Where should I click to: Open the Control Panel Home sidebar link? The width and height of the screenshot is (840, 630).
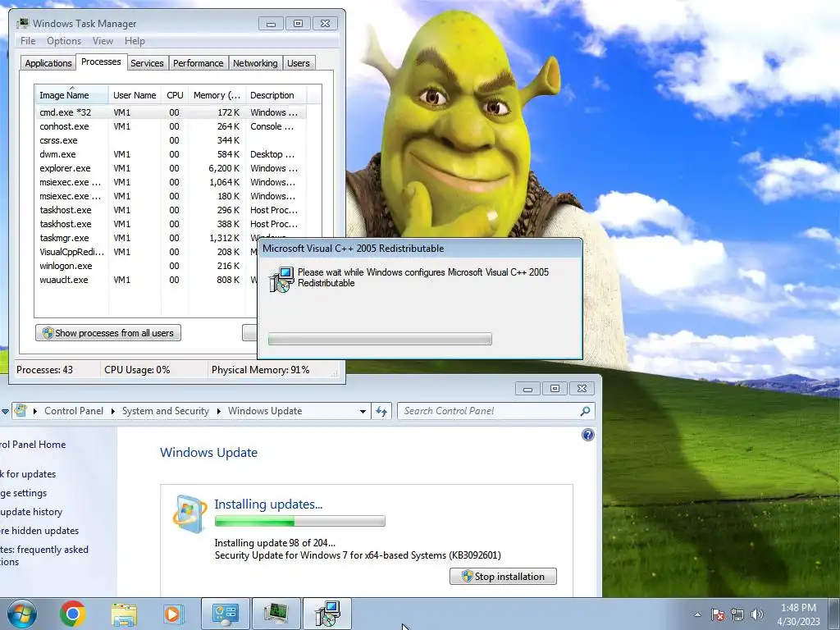pyautogui.click(x=33, y=444)
